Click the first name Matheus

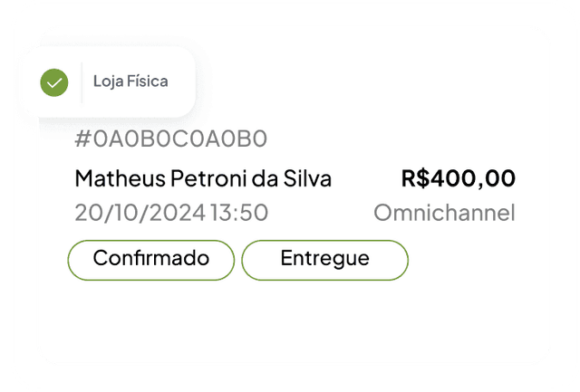coord(121,178)
